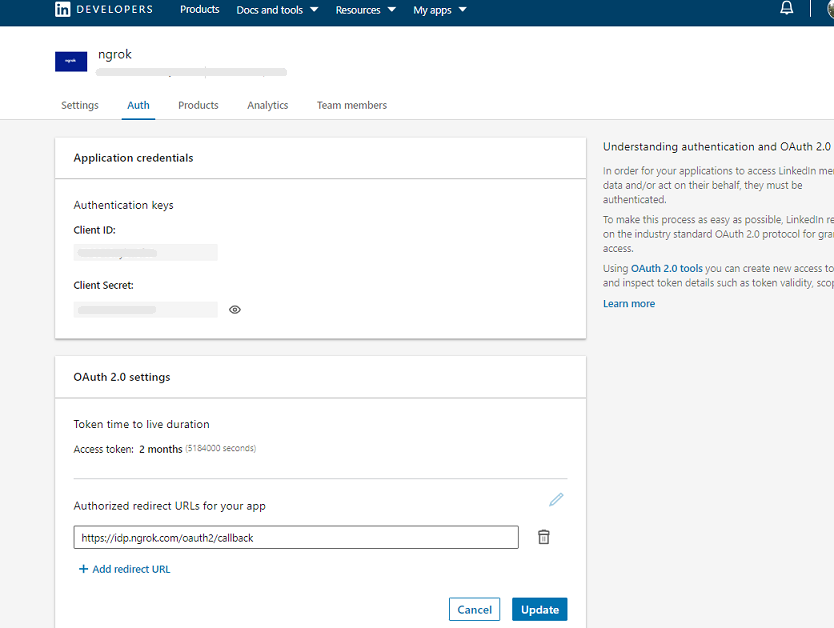This screenshot has height=628, width=834.
Task: Click the Update button
Action: pos(539,609)
